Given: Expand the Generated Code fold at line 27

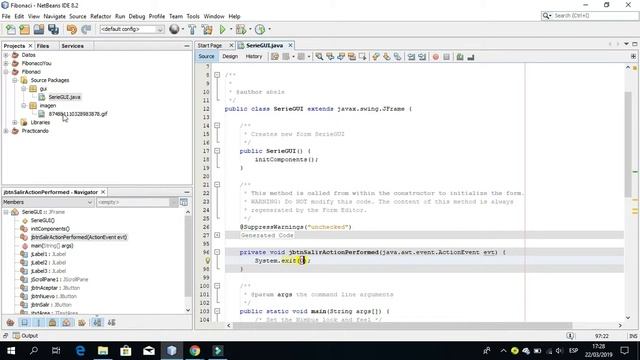Looking at the screenshot, I should coord(217,235).
